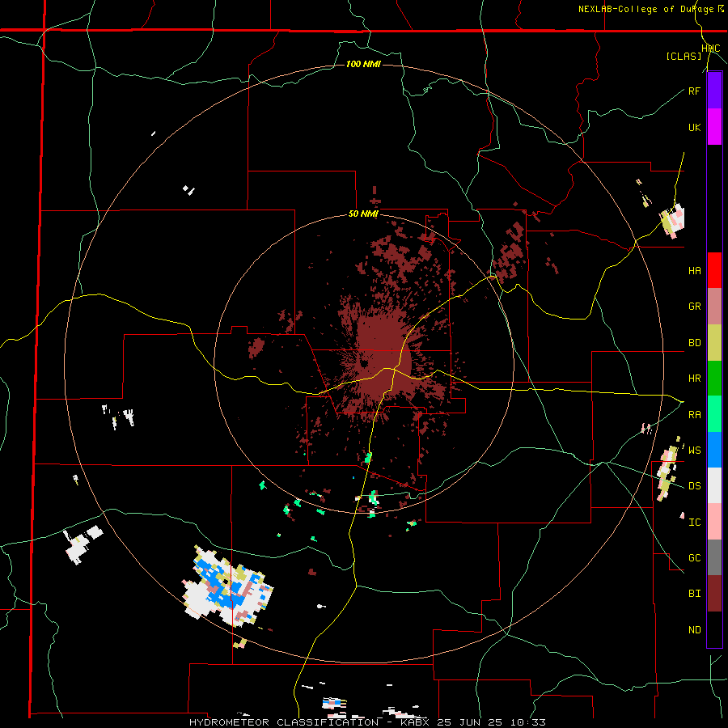Select the BD yellow legend block
The width and height of the screenshot is (728, 728).
tap(714, 343)
